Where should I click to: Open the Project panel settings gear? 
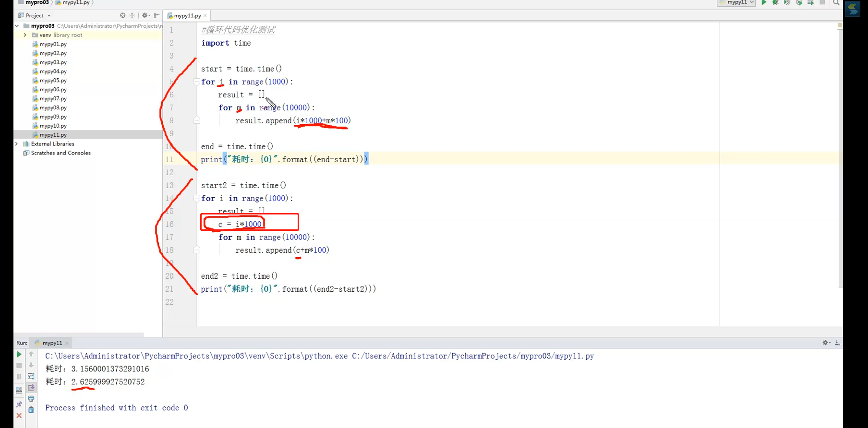145,15
